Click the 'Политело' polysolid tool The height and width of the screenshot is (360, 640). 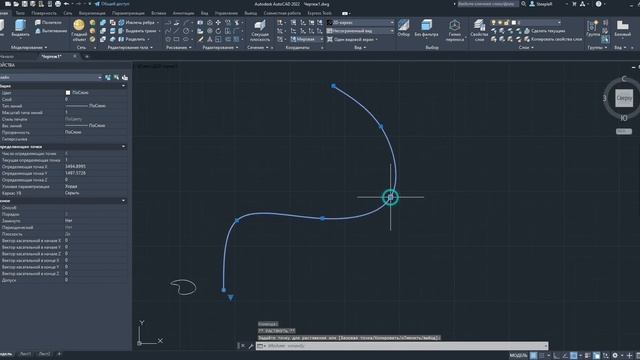click(x=49, y=22)
